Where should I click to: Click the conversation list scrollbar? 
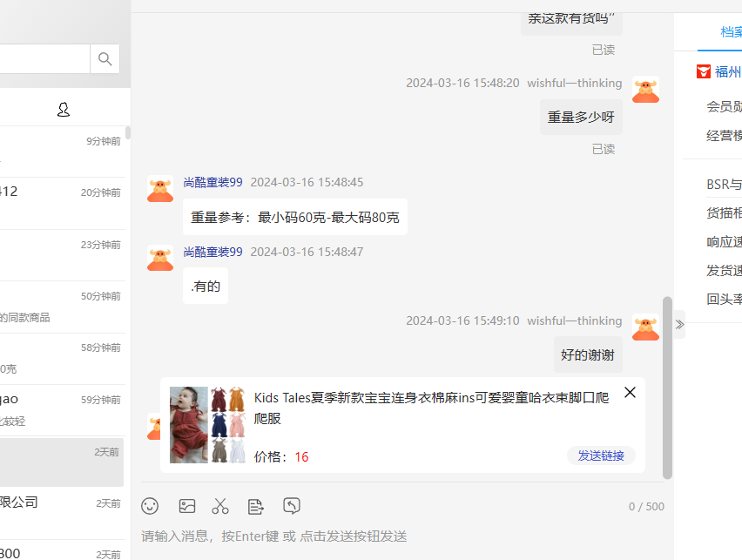[128, 132]
